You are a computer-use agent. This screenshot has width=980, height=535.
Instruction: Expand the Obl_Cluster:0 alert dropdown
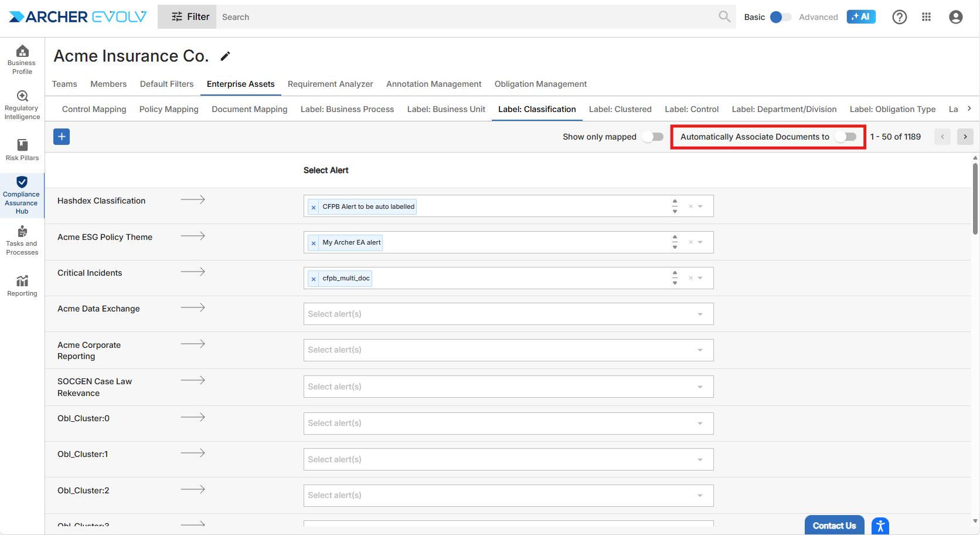coord(700,424)
